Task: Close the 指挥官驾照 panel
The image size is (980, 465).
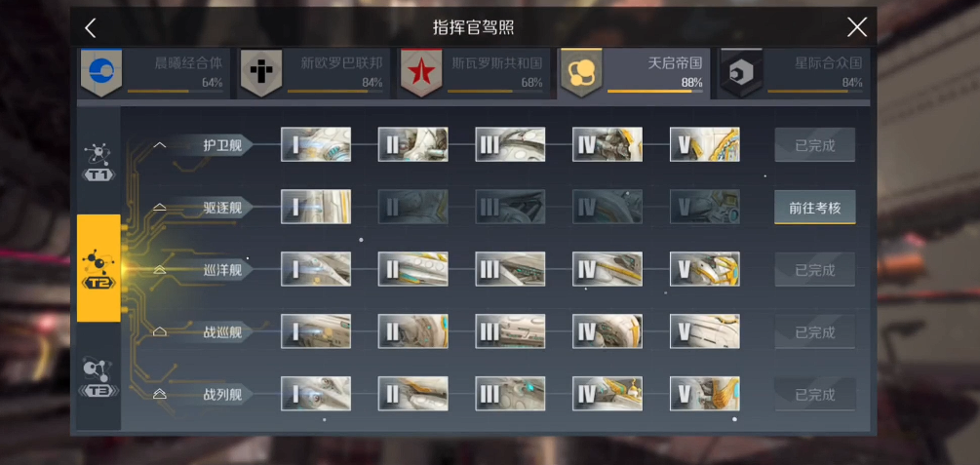Action: 856,27
